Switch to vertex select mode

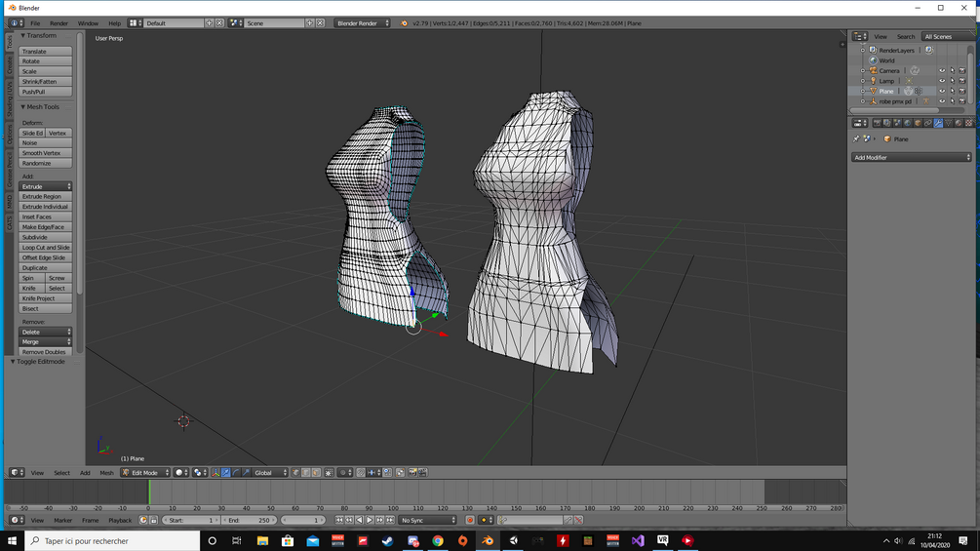point(295,473)
